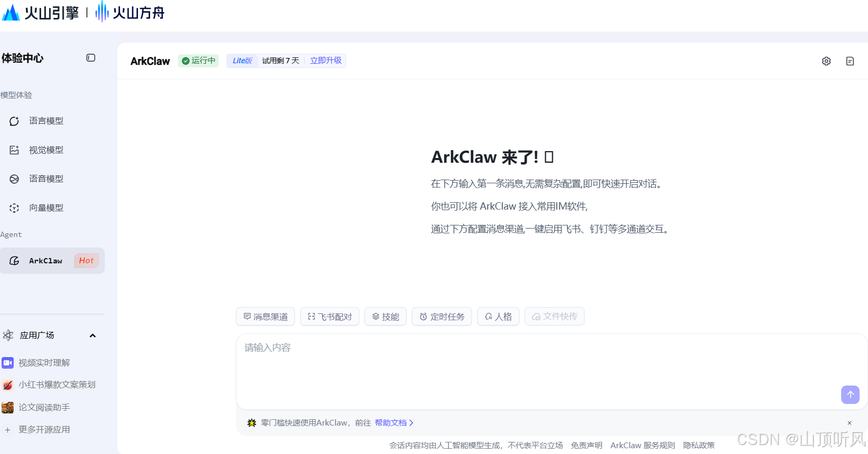868x454 pixels.
Task: Open 技能 skills button
Action: (386, 317)
